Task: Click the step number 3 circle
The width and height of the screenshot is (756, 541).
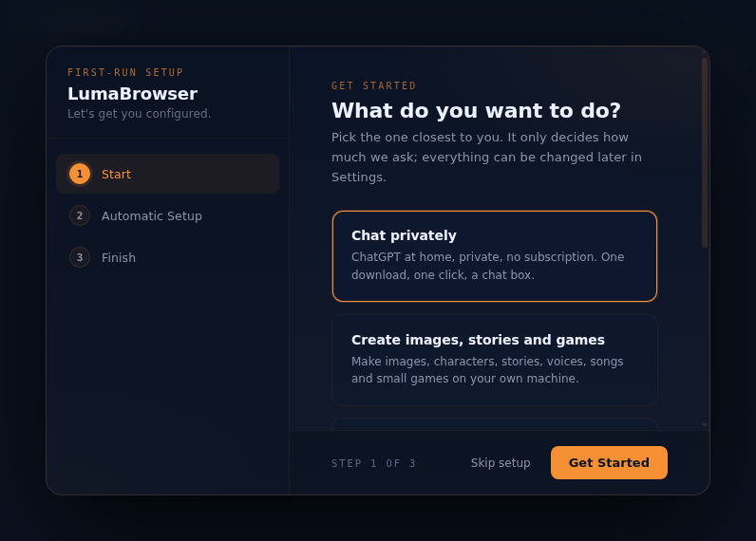Action: tap(80, 257)
